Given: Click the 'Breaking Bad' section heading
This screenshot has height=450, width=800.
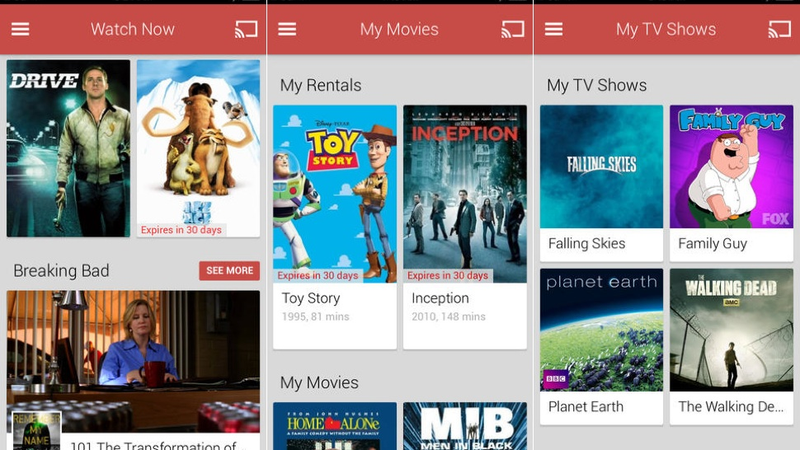Looking at the screenshot, I should coord(61,270).
